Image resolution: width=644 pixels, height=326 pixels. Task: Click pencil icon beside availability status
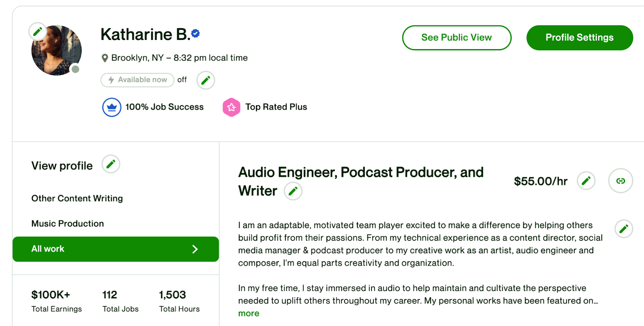[x=206, y=80]
